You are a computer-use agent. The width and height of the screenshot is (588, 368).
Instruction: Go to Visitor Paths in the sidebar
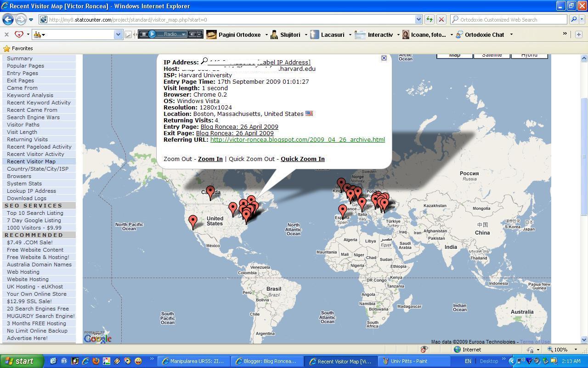(23, 125)
